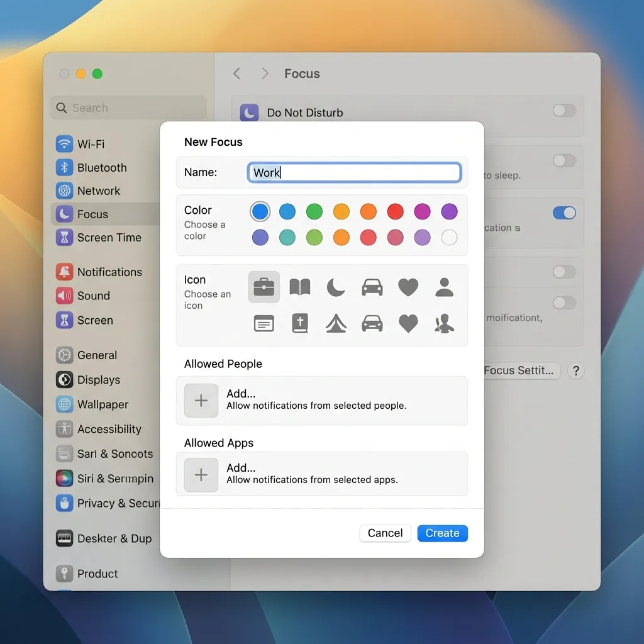Pick the white color swatch
Screen dimensions: 644x644
(449, 237)
